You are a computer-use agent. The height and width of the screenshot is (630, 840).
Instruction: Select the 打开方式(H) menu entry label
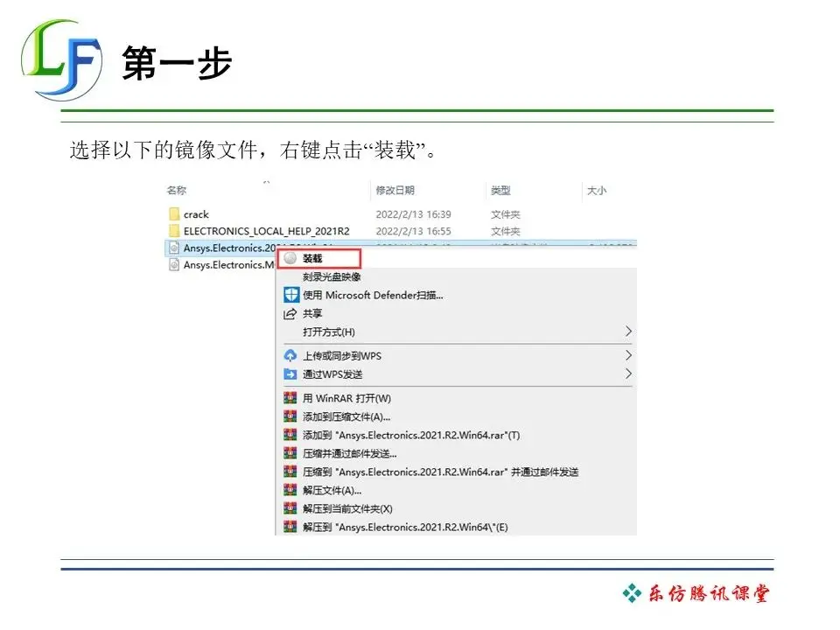tap(329, 332)
